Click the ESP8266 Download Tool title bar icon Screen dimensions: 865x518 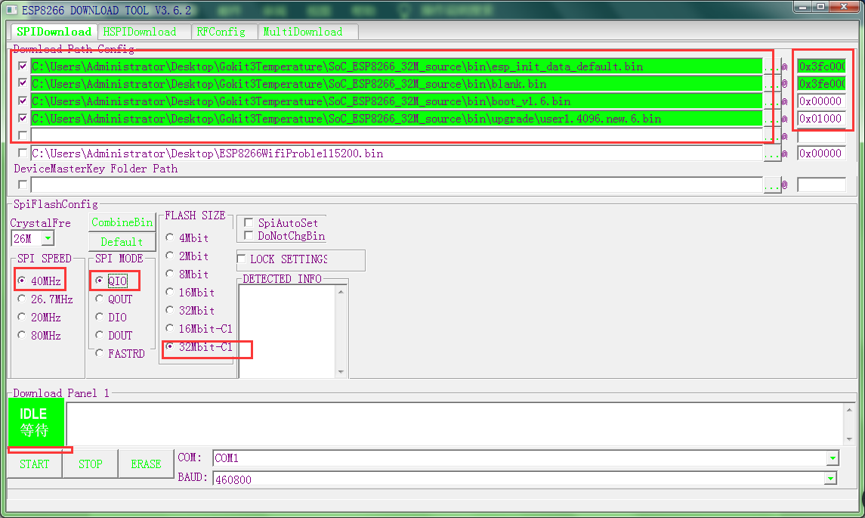(11, 10)
